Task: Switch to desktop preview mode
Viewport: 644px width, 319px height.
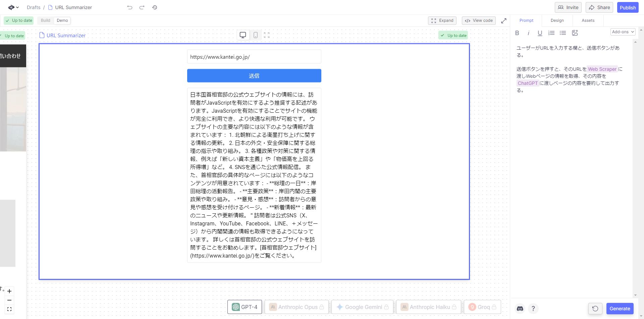Action: point(243,35)
